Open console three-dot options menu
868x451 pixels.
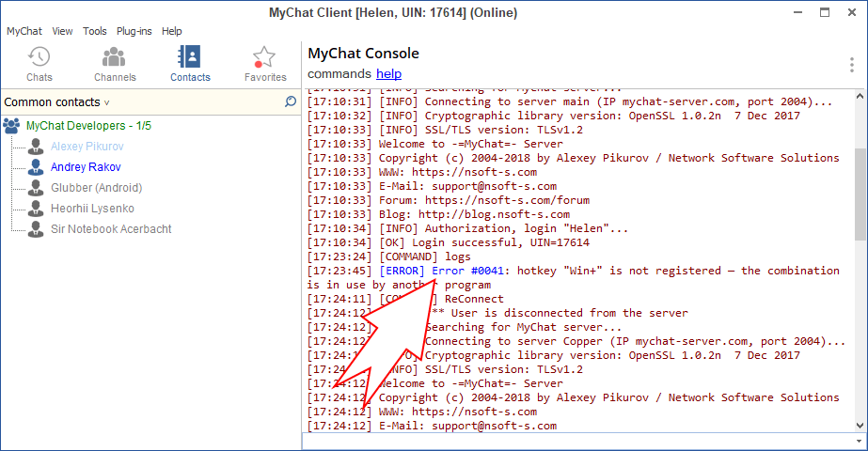pos(851,65)
